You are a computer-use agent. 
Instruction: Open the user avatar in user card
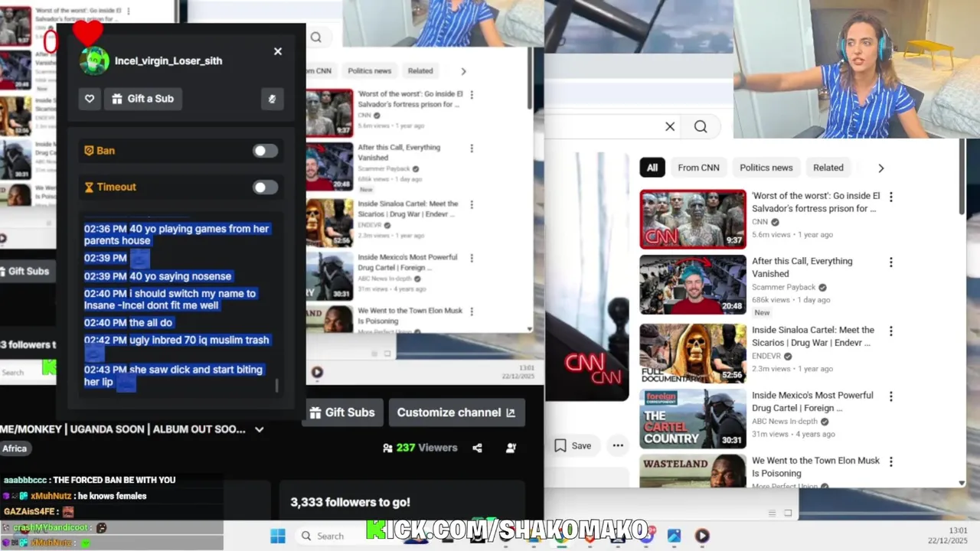pos(94,60)
